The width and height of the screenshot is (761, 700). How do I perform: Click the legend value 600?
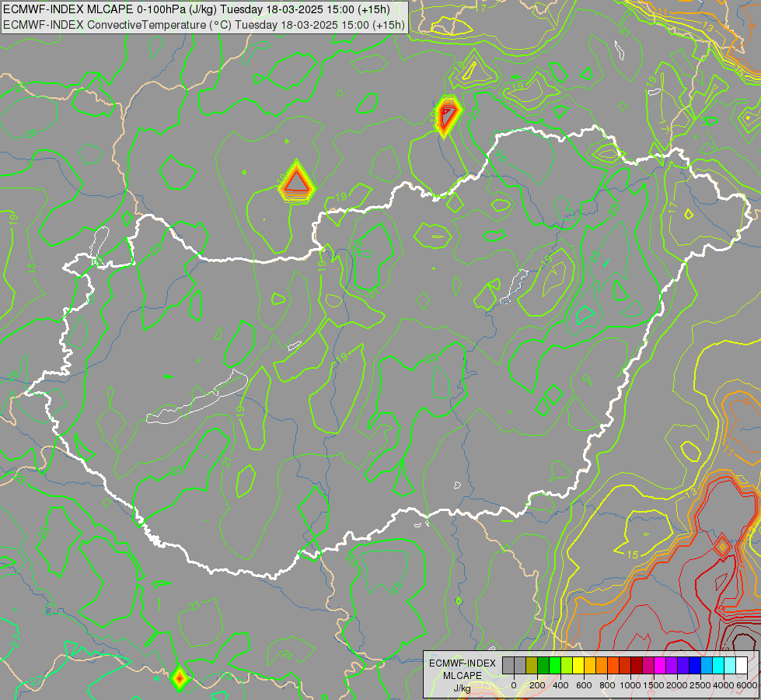click(584, 685)
